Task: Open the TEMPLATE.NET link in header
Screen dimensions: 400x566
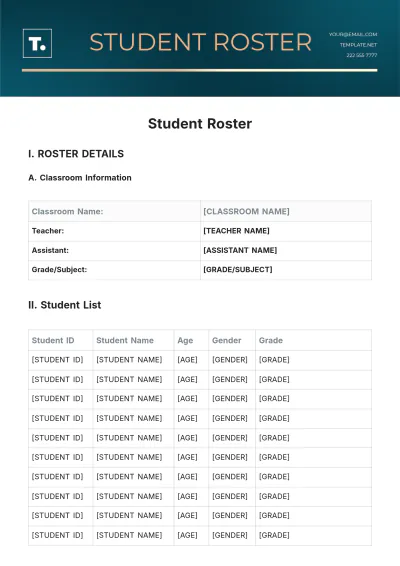Action: [358, 45]
